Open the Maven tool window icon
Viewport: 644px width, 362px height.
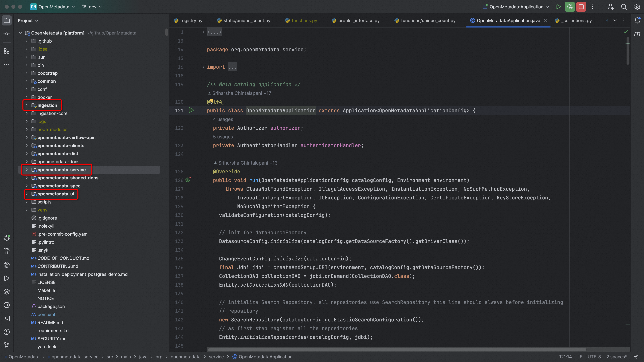click(x=637, y=34)
